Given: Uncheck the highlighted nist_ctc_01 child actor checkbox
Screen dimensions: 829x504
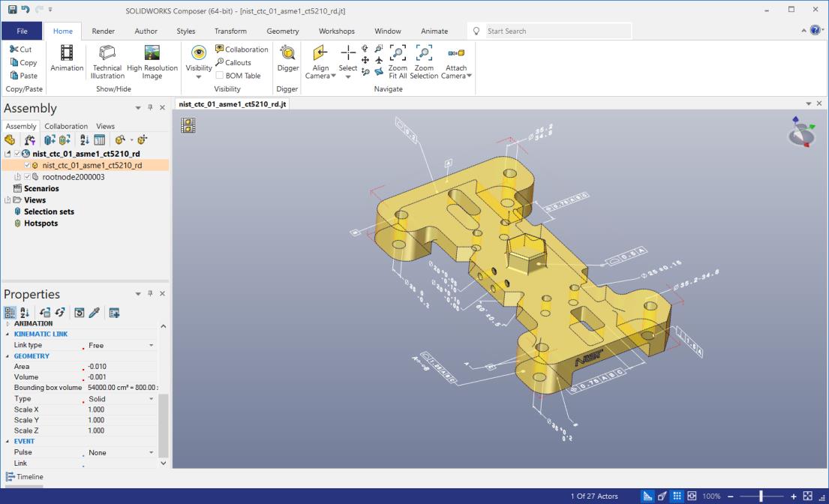Looking at the screenshot, I should [x=27, y=165].
